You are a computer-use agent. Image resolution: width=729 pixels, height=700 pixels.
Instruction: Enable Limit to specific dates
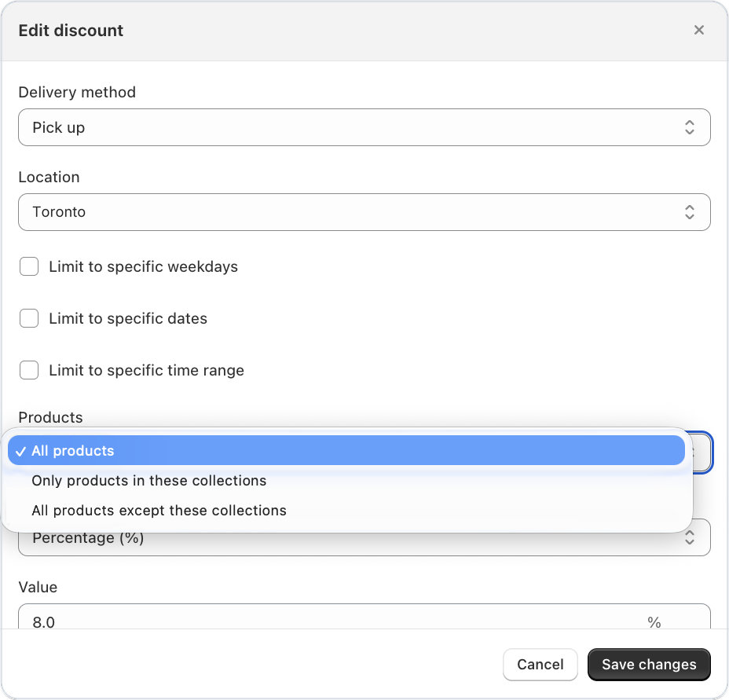click(x=29, y=319)
